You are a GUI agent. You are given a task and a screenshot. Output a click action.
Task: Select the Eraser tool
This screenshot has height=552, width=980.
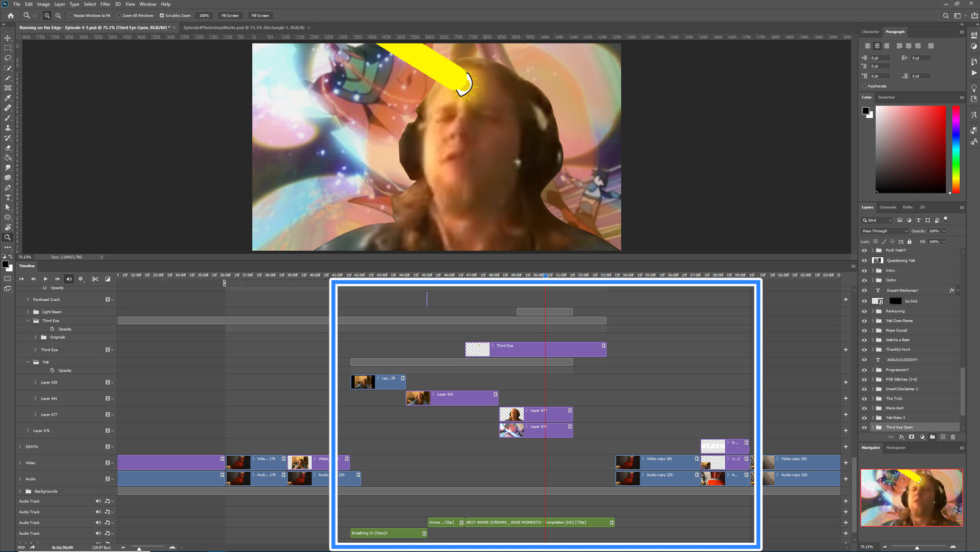click(8, 148)
